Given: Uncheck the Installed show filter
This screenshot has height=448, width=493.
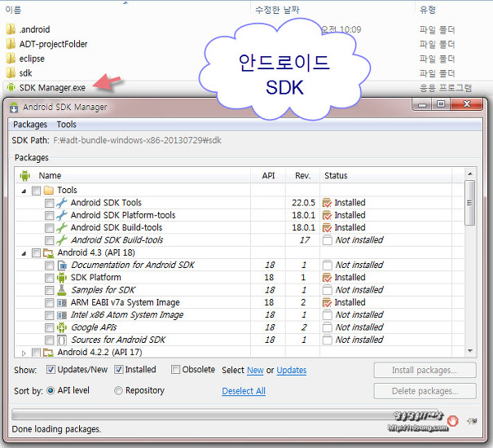Looking at the screenshot, I should coord(118,370).
